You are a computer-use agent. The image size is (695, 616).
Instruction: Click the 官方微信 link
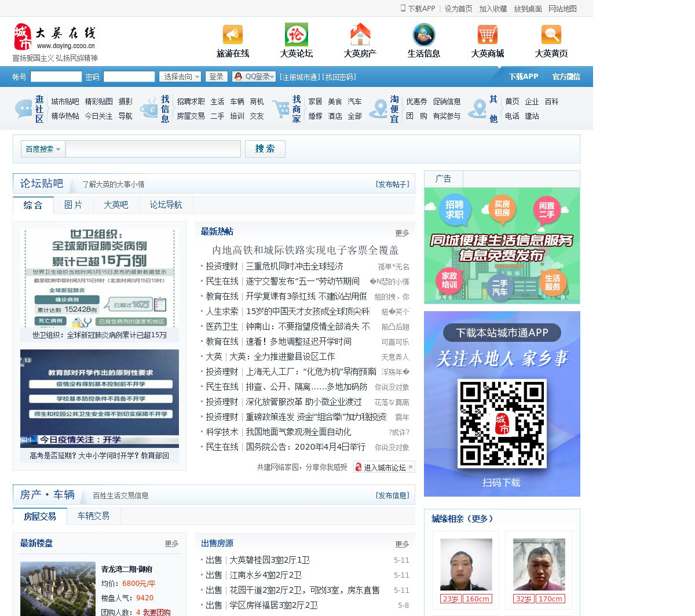[566, 76]
